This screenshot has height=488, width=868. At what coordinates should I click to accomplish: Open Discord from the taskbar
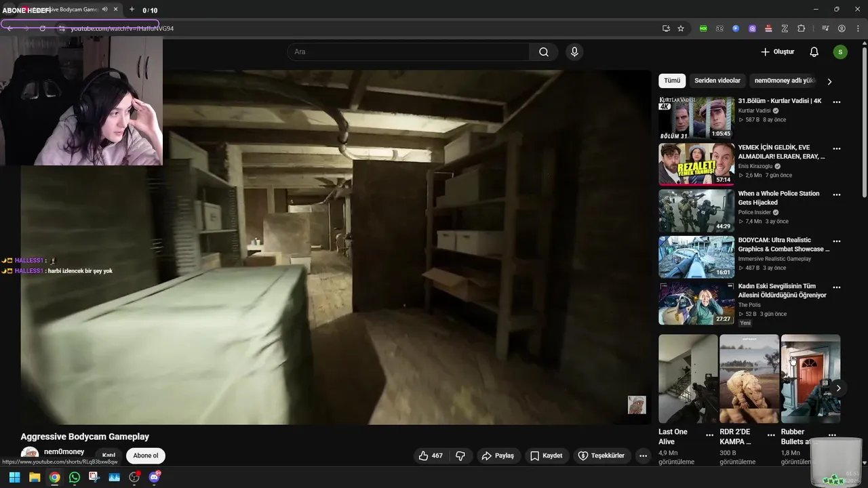[x=154, y=477]
